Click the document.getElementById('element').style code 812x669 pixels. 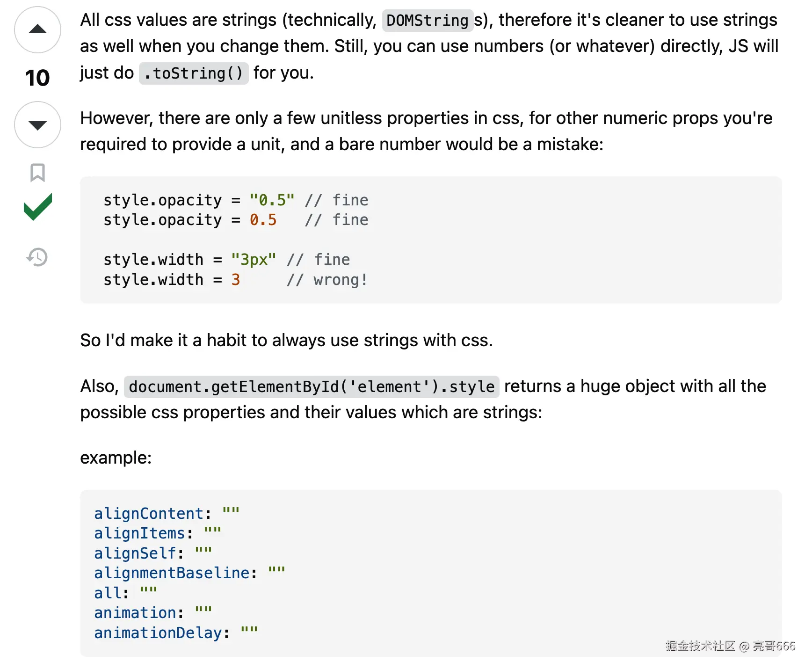(x=311, y=387)
